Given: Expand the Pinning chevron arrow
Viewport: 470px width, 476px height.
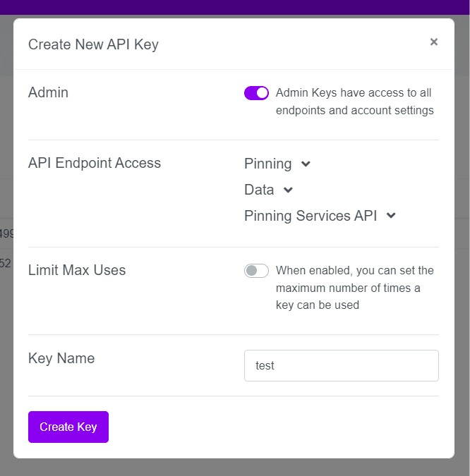Looking at the screenshot, I should (306, 164).
